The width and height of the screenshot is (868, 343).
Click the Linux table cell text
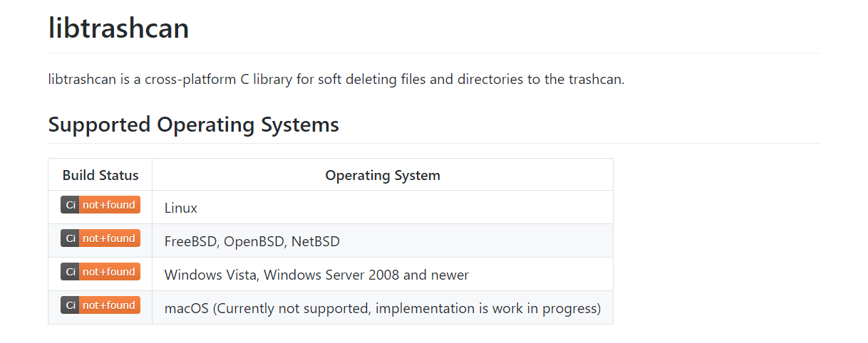point(181,208)
